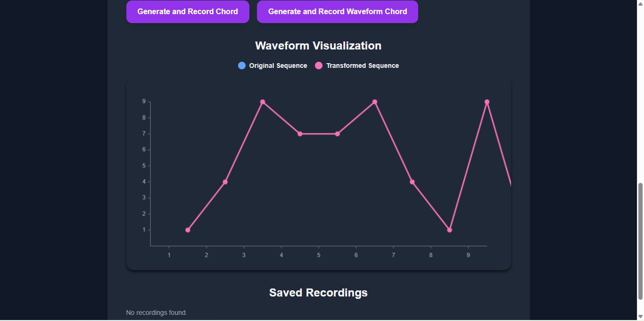Viewport: 644px width, 321px height.
Task: Select the low data point above x-label 8
Action: click(x=450, y=230)
